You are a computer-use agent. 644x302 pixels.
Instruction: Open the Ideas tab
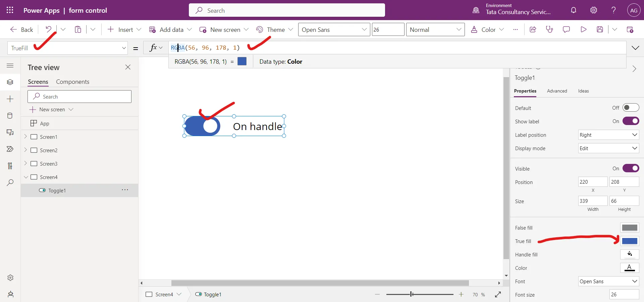583,91
